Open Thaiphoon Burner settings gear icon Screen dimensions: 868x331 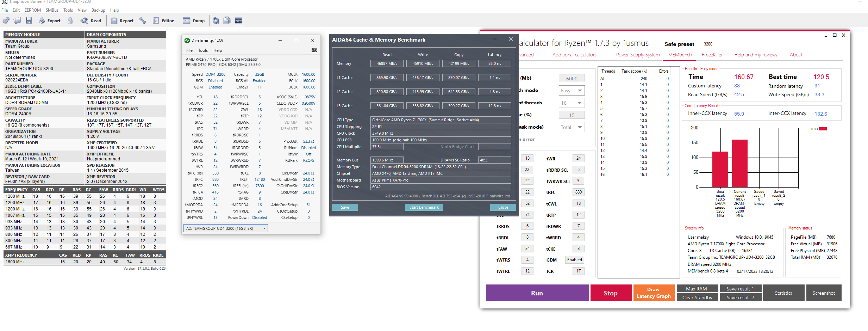tap(6, 21)
